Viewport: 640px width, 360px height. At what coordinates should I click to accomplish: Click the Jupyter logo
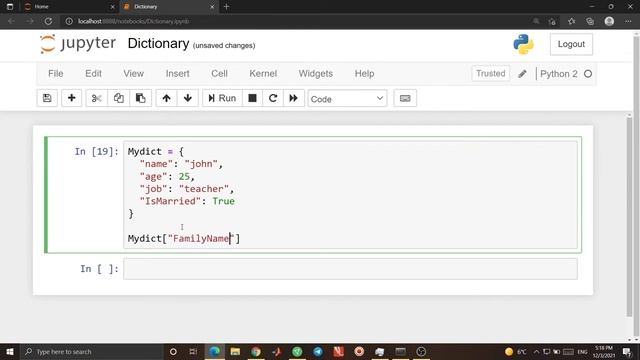pos(78,44)
